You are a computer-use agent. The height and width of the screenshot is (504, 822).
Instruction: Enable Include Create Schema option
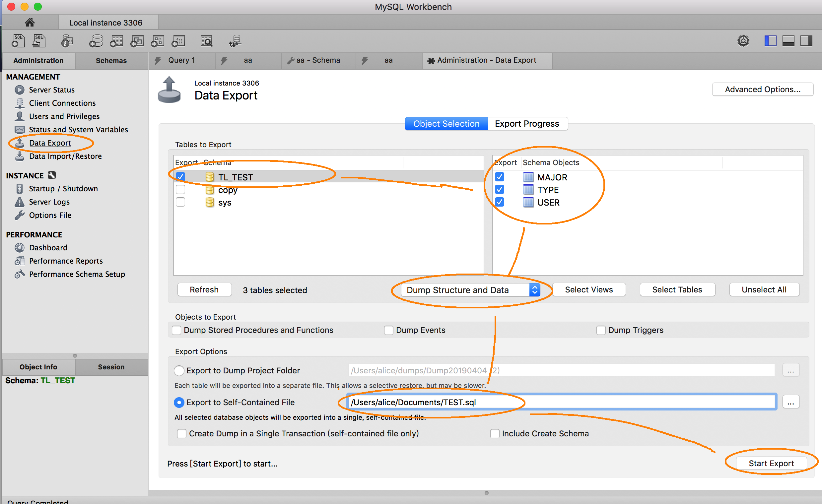[495, 433]
